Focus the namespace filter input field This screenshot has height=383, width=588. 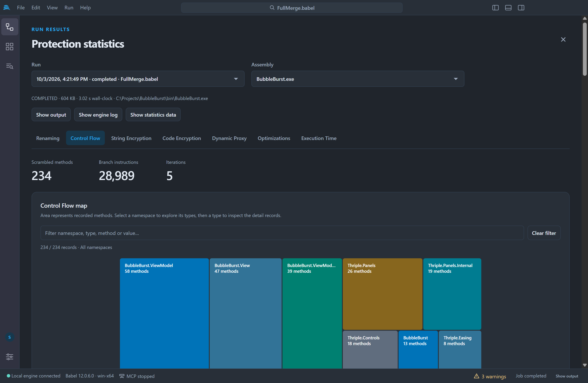coord(282,233)
